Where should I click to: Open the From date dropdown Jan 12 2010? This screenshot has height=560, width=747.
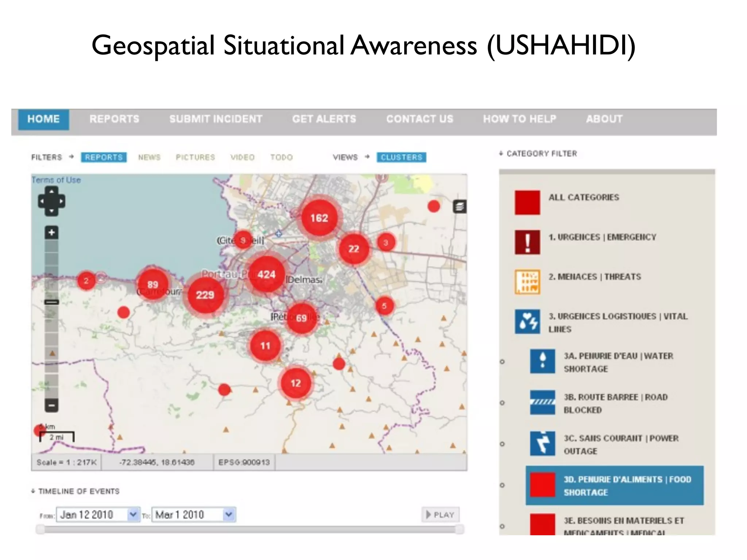point(98,515)
